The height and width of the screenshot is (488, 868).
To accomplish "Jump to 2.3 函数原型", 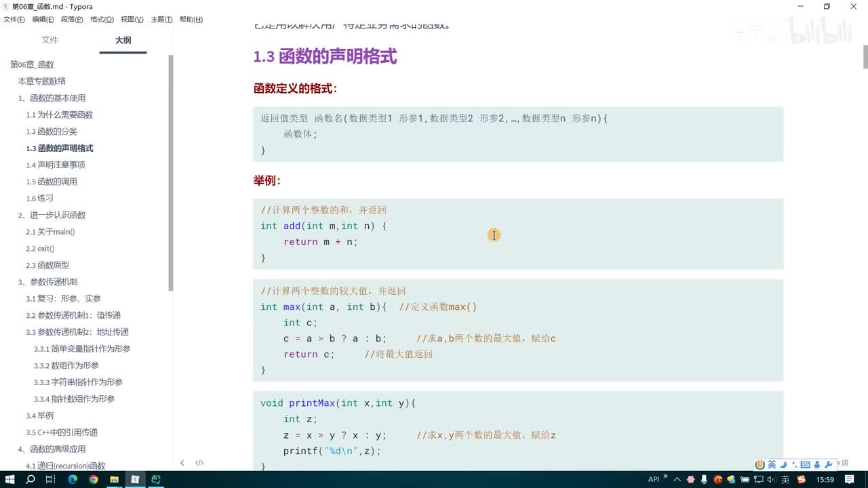I will point(47,265).
